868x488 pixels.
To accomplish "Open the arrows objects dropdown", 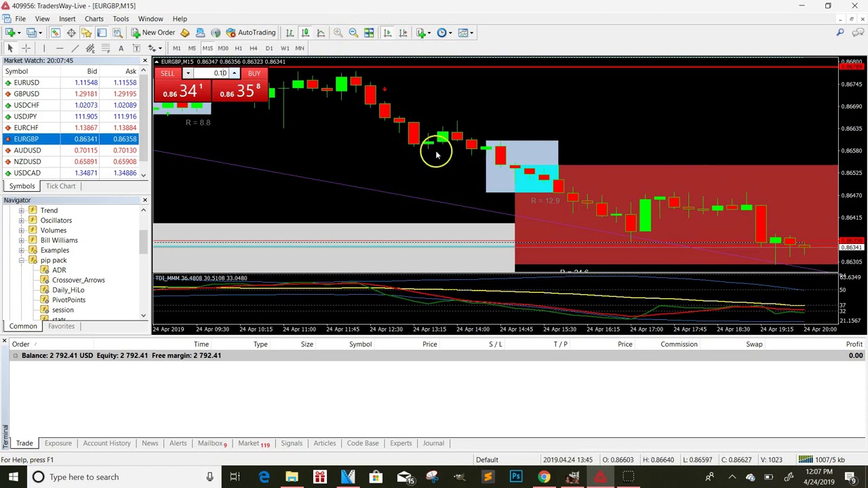I will point(155,48).
